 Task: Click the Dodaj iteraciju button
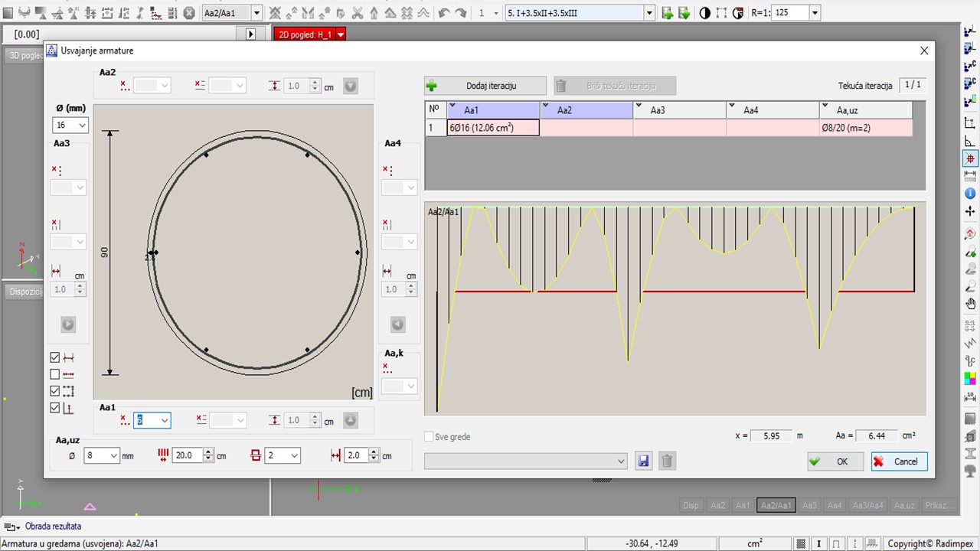click(x=485, y=86)
